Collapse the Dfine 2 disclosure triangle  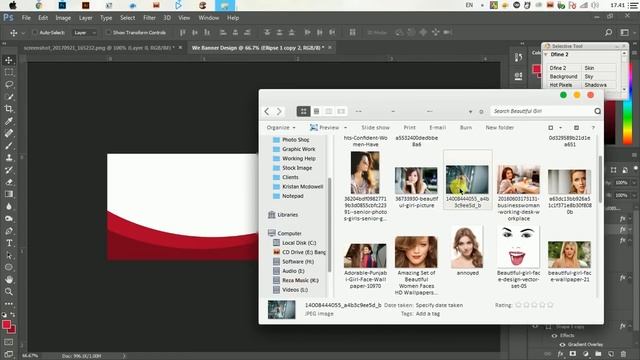546,54
